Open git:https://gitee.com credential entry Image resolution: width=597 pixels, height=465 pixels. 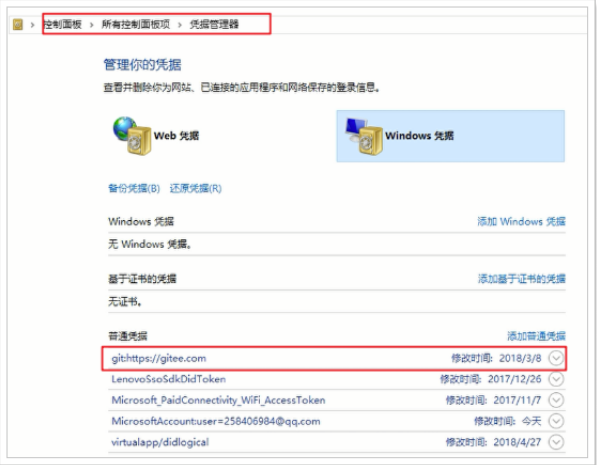tap(159, 358)
